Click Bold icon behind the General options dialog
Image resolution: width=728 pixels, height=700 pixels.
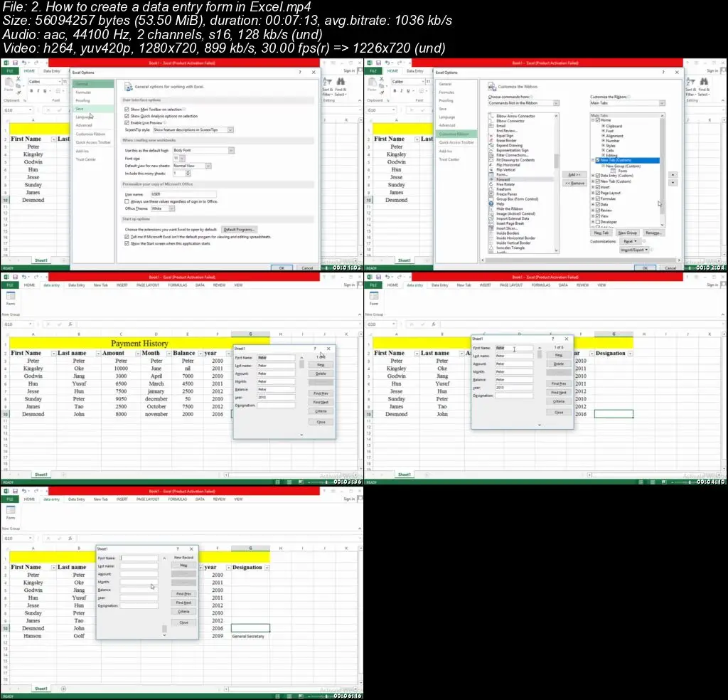pyautogui.click(x=31, y=91)
